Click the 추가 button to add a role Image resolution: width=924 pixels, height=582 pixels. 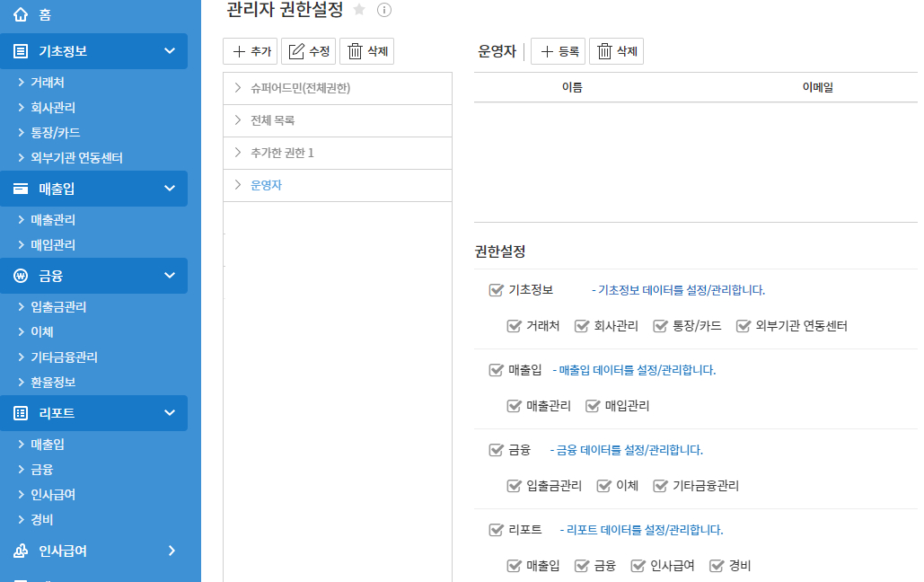tap(251, 52)
